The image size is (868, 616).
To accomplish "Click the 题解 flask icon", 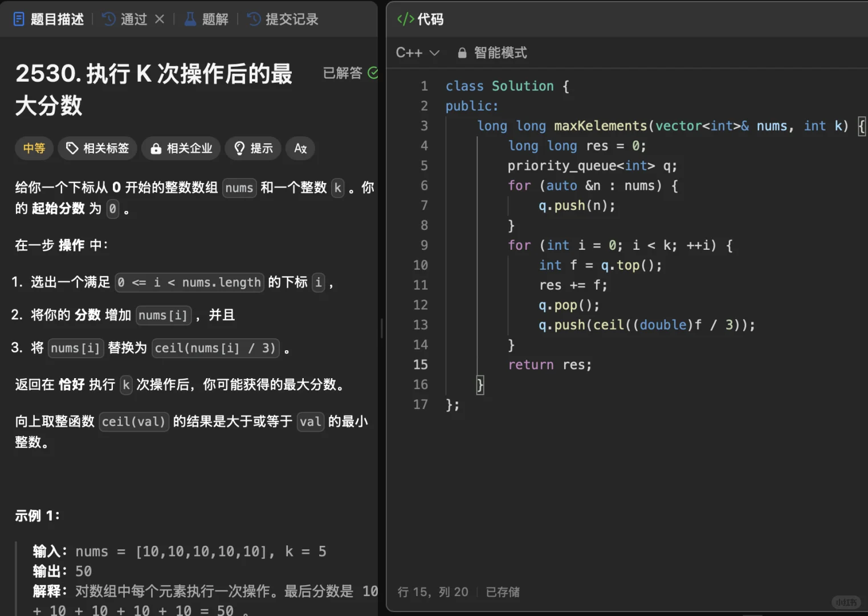I will click(190, 19).
